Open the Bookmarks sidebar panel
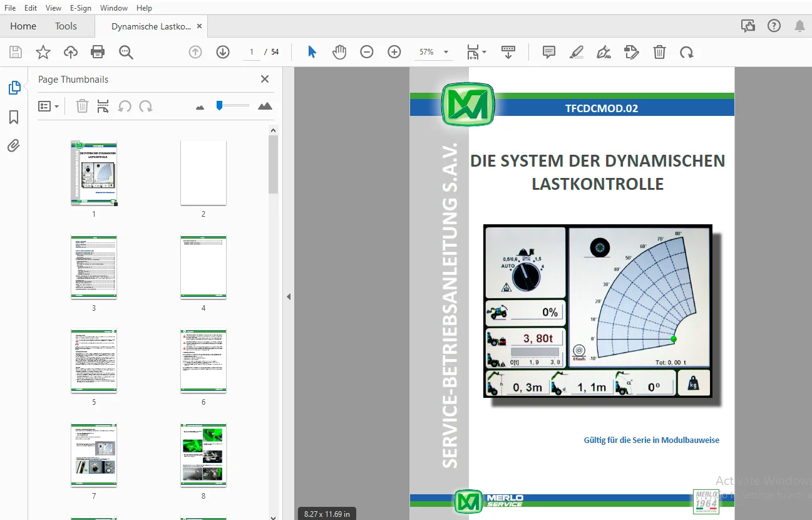812x520 pixels. [14, 117]
